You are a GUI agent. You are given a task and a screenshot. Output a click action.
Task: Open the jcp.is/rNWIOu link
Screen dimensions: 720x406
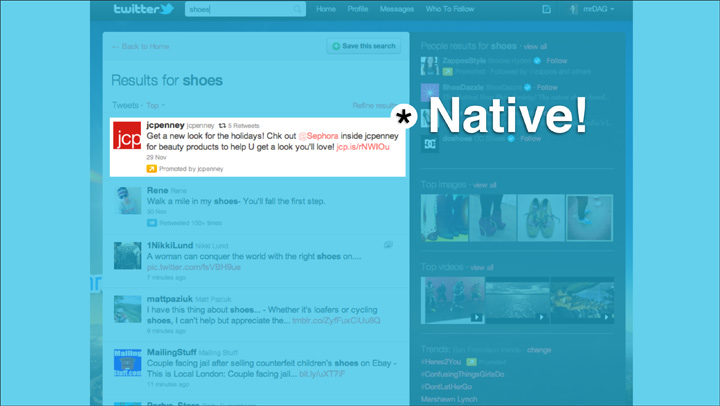[363, 147]
